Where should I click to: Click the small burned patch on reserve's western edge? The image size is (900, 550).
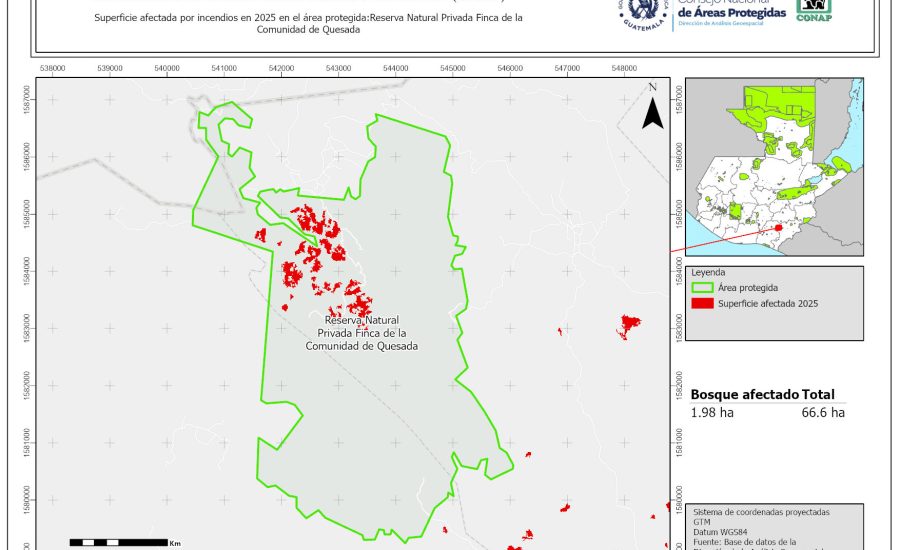point(260,236)
